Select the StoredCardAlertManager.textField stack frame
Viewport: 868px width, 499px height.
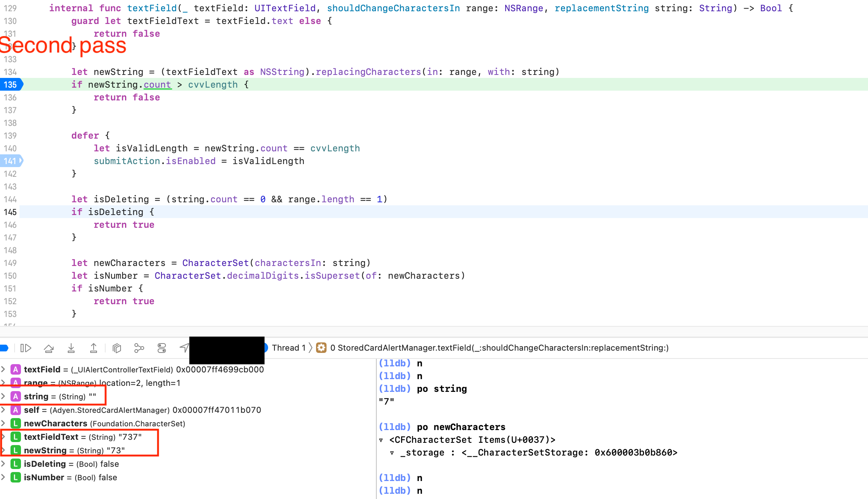point(502,348)
